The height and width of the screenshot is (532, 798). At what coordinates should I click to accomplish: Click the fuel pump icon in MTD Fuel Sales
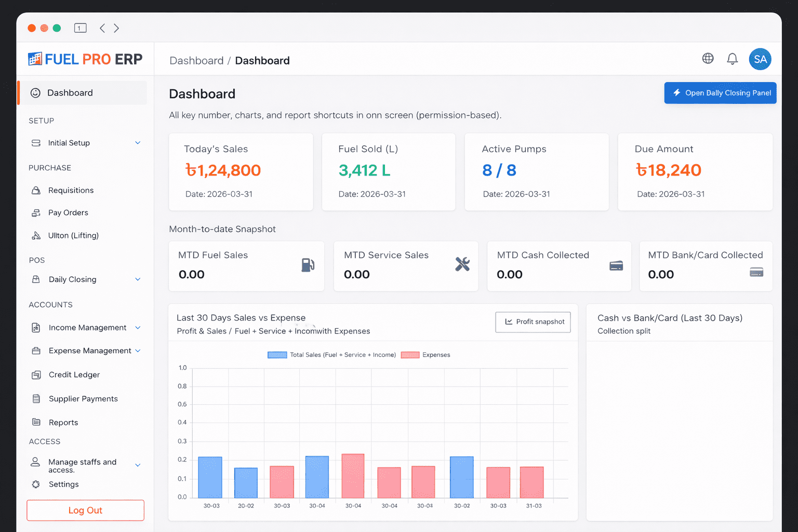click(x=308, y=265)
